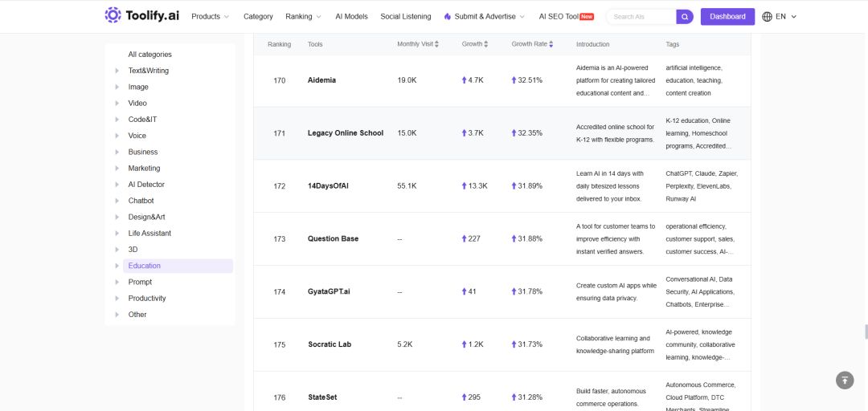Open the GyataGPT.ai tool link
This screenshot has width=868, height=411.
329,291
